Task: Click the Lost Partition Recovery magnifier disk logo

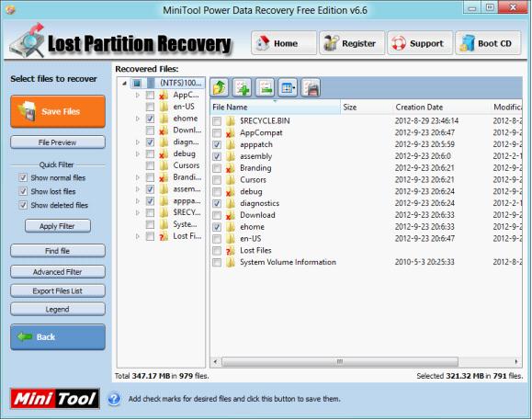Action: point(28,40)
